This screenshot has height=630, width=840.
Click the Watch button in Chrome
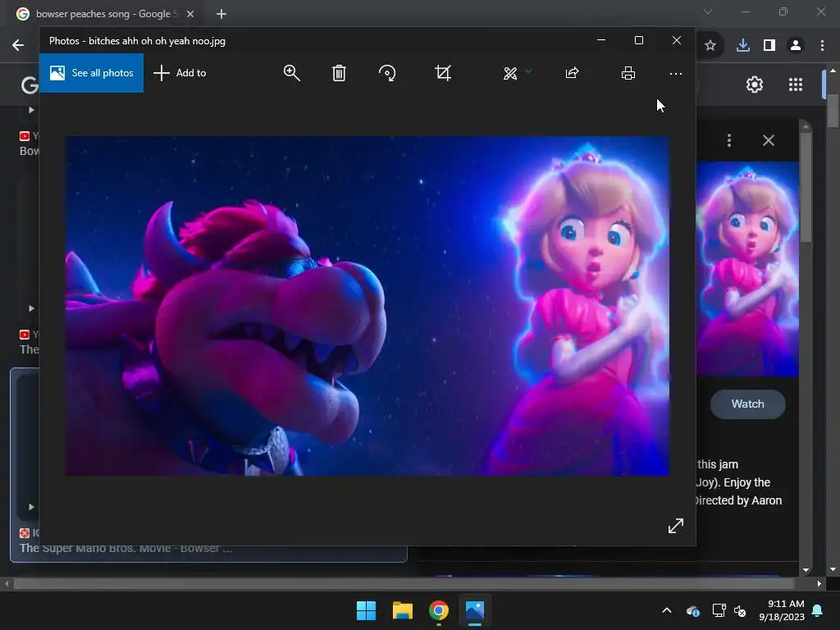748,404
